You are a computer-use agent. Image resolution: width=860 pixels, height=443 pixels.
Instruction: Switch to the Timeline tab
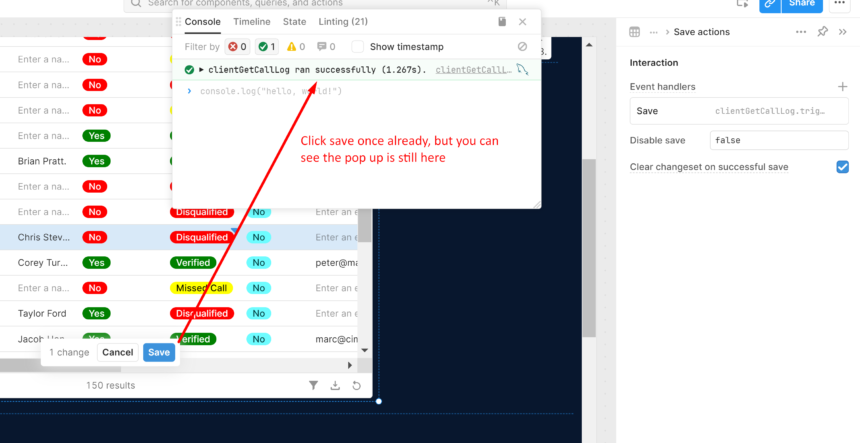(252, 22)
